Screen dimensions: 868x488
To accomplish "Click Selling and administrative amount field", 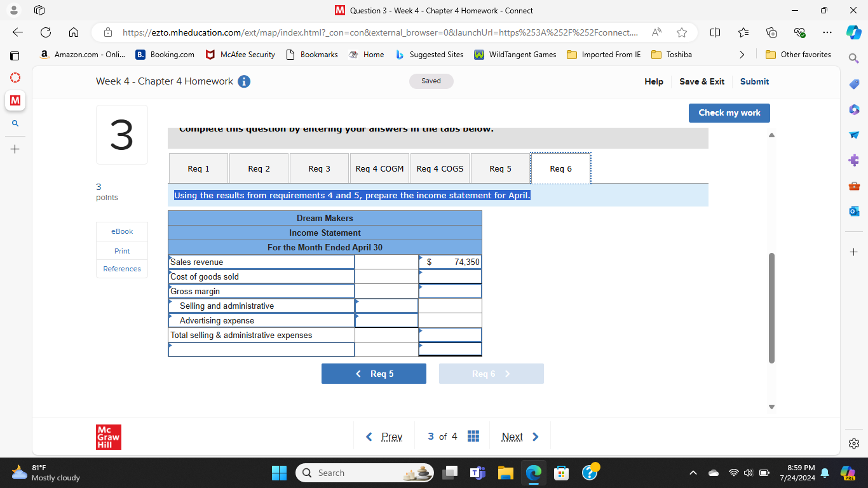I will coord(386,306).
